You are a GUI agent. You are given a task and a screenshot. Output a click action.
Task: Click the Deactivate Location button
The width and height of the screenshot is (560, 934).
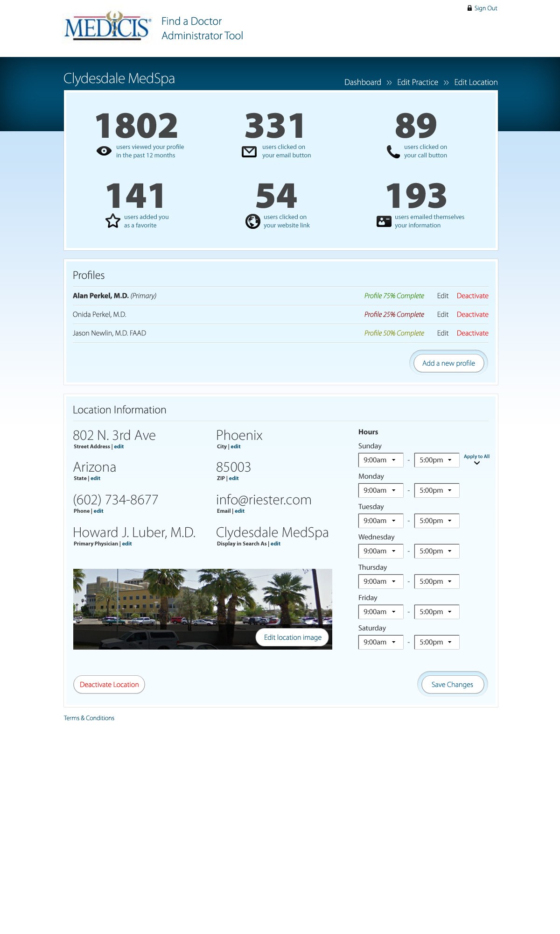pyautogui.click(x=109, y=685)
